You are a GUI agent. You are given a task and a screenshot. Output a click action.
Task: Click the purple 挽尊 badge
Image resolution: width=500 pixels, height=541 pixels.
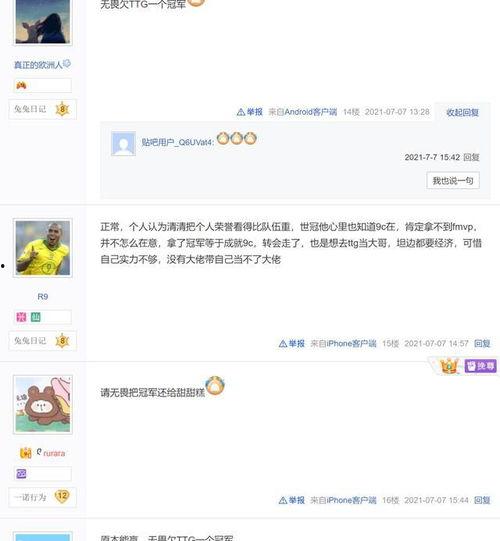click(x=481, y=366)
